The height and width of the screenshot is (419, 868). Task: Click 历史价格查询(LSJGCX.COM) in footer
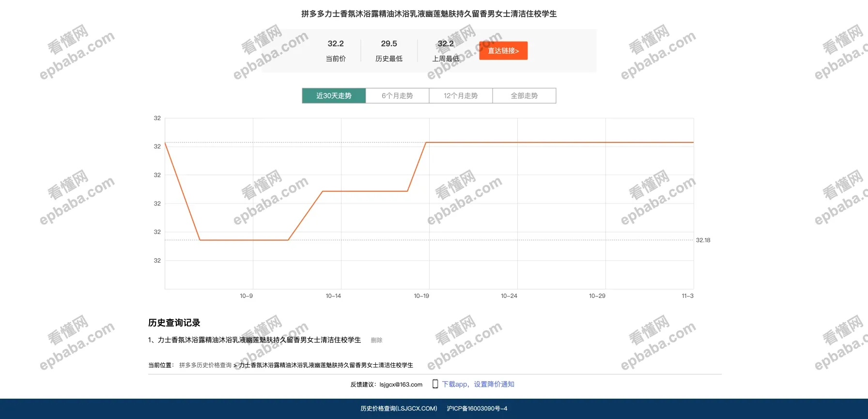[x=399, y=409]
